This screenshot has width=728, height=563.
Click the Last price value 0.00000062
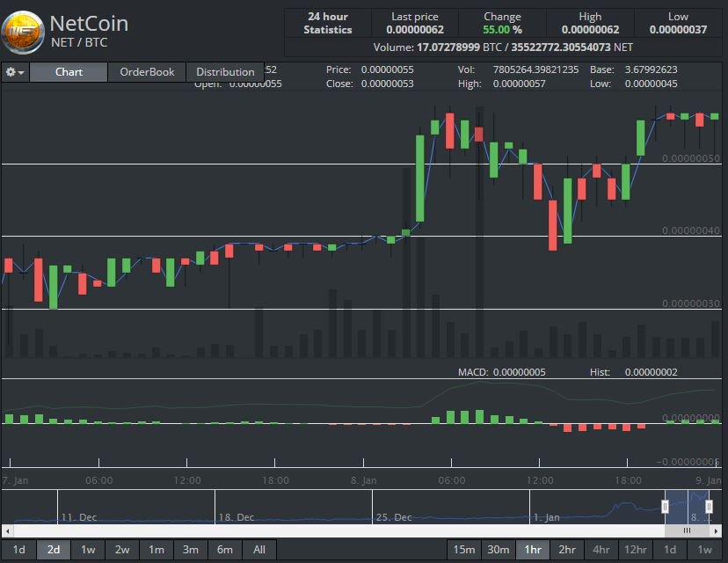point(414,27)
